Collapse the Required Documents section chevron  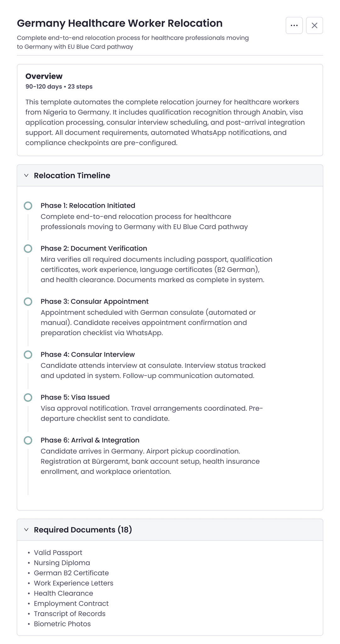click(26, 530)
